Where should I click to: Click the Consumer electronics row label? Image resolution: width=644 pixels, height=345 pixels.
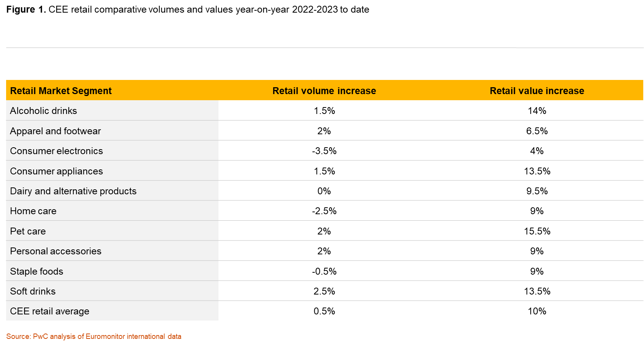(x=57, y=151)
